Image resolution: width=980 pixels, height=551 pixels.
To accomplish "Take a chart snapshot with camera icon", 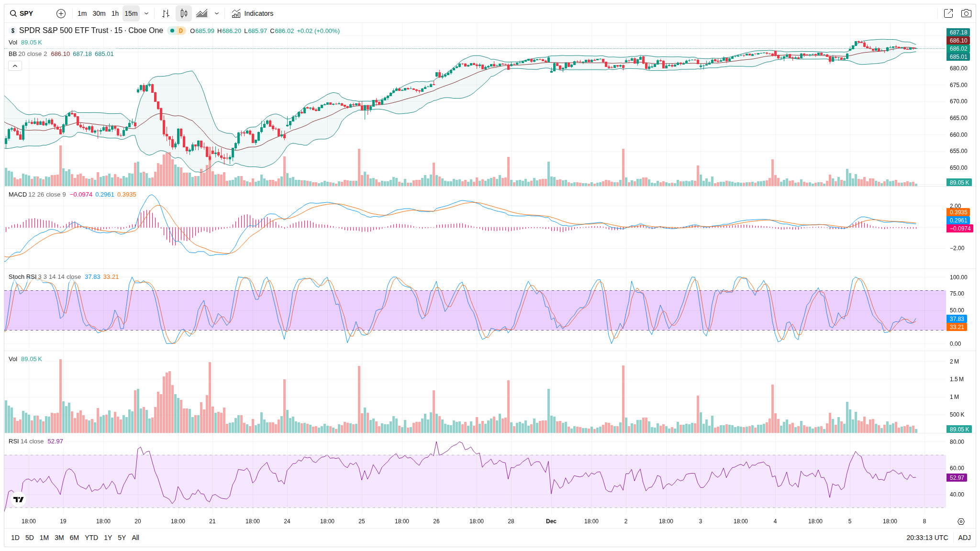I will 966,13.
